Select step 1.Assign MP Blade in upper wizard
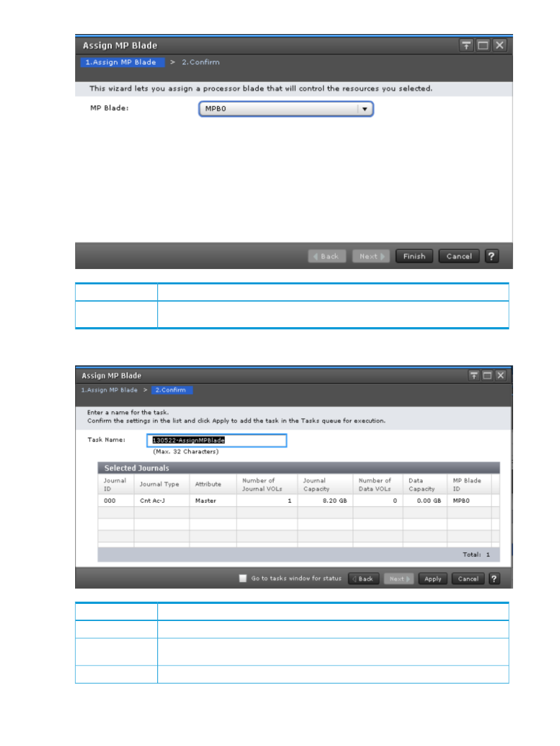The image size is (560, 746). pos(122,62)
